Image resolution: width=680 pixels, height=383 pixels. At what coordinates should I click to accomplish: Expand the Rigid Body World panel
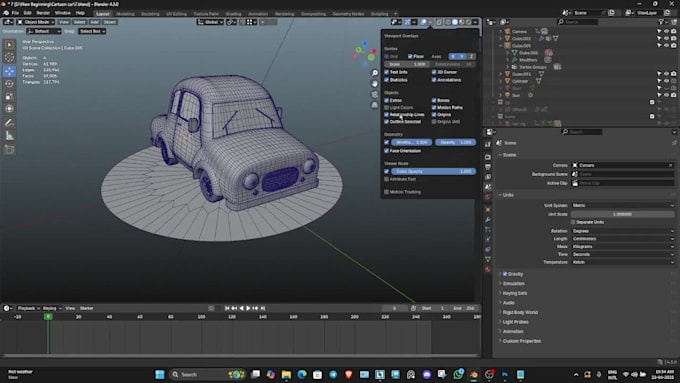click(520, 312)
